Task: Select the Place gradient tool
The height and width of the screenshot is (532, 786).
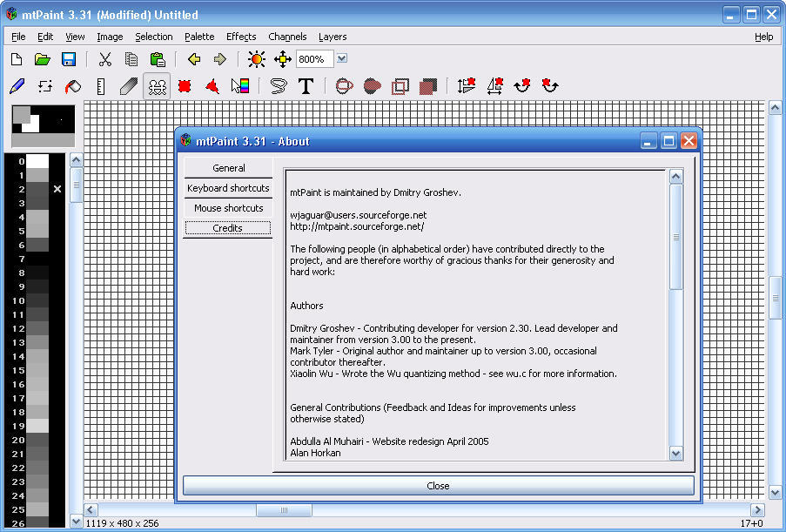Action: pos(240,86)
